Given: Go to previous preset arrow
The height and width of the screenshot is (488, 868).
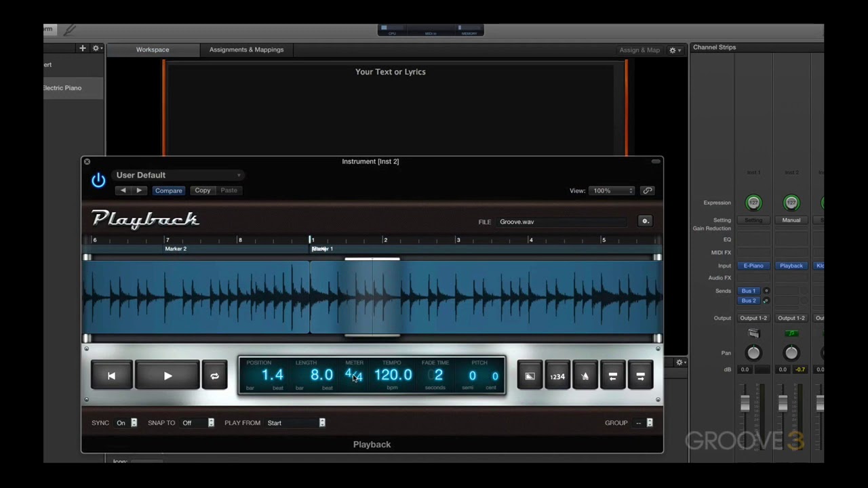Looking at the screenshot, I should [x=123, y=190].
